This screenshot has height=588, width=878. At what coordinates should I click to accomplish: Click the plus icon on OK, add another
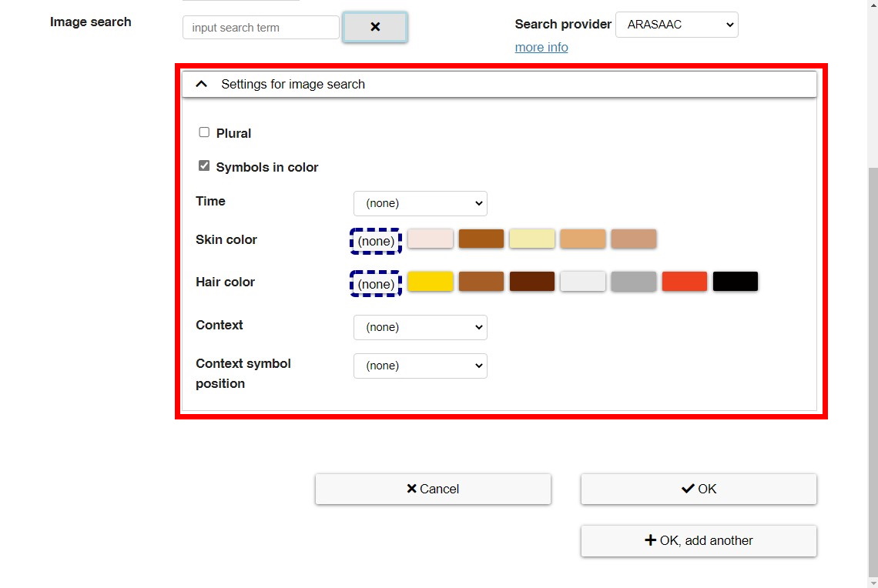point(649,540)
